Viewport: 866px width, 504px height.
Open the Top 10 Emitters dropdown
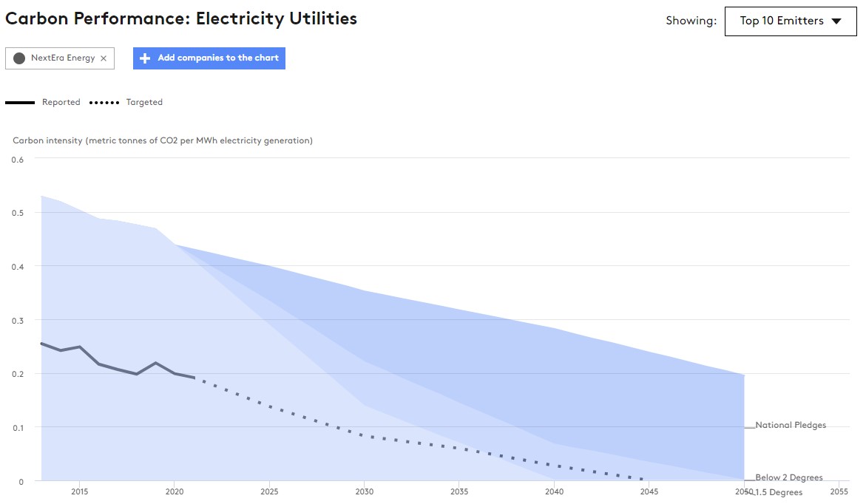pyautogui.click(x=790, y=21)
